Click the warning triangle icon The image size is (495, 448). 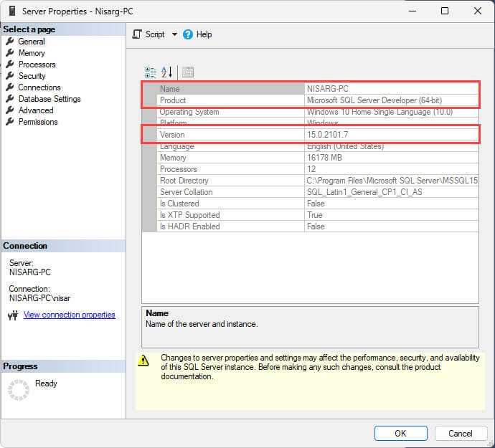click(143, 361)
